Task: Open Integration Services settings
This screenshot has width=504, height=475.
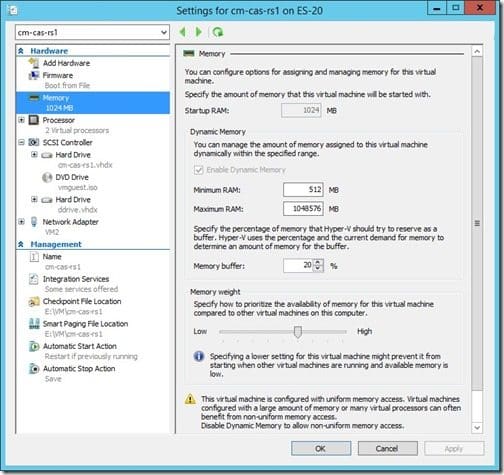Action: pyautogui.click(x=76, y=279)
